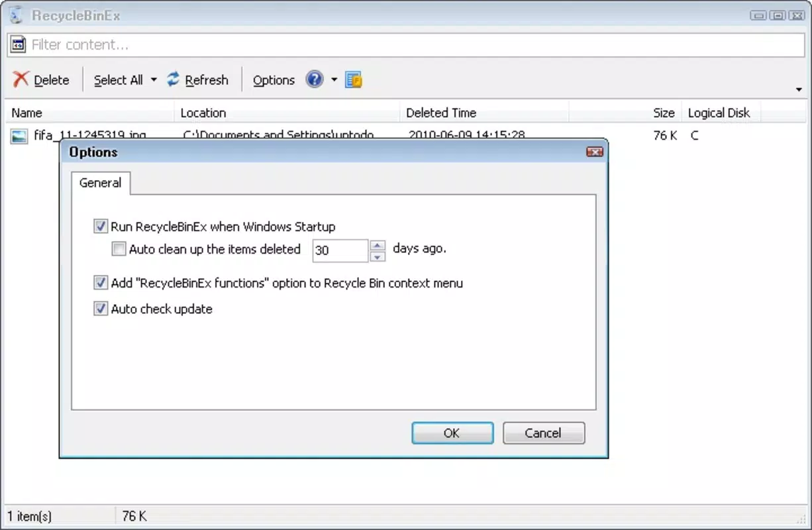Sort by the Size column header

coord(625,113)
